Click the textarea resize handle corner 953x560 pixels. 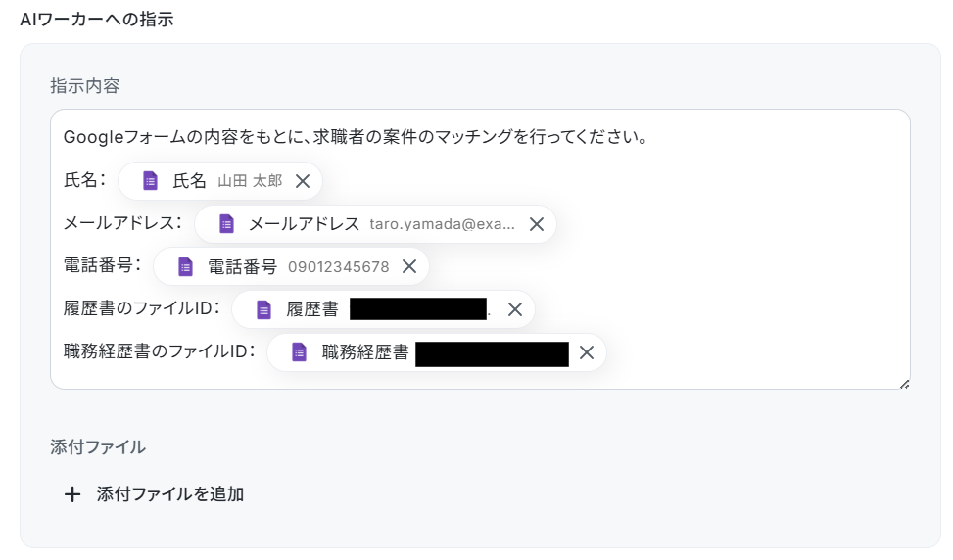tap(904, 384)
